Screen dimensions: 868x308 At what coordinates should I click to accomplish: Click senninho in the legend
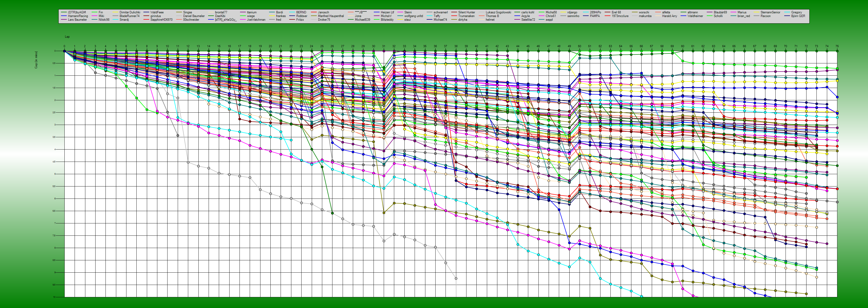[573, 16]
